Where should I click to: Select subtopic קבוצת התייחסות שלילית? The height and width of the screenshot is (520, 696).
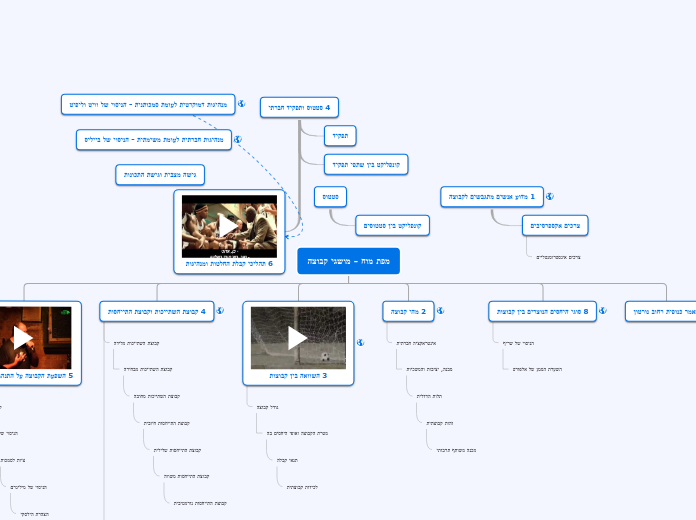click(x=177, y=450)
